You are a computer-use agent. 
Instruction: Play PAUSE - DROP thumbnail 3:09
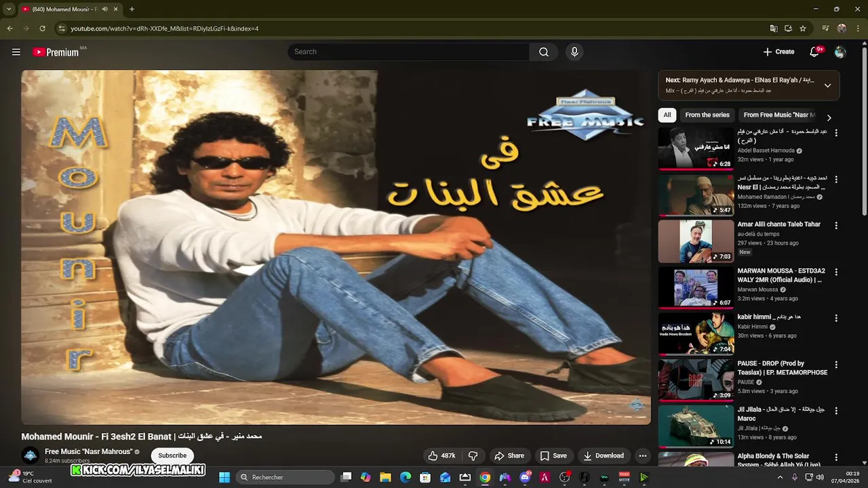696,380
